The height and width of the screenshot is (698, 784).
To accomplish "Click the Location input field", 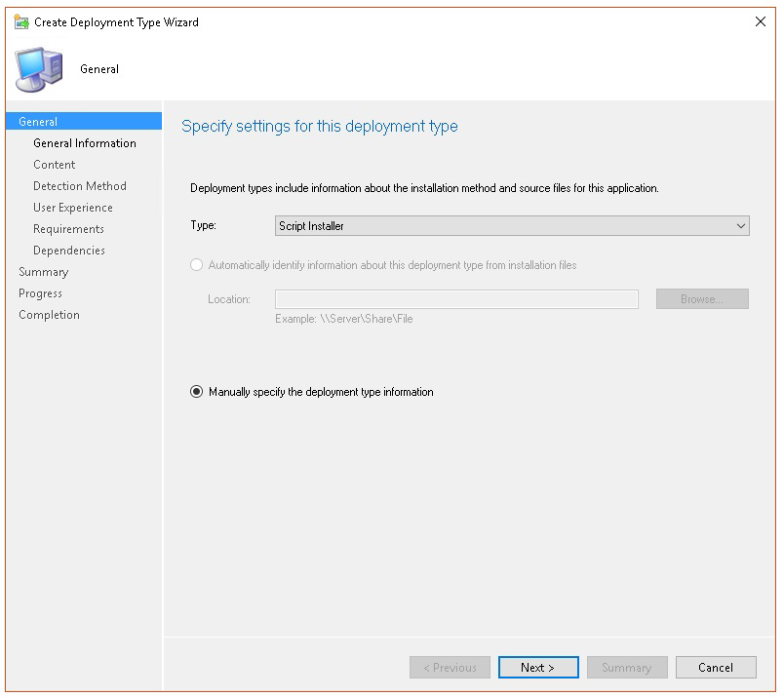I will tap(456, 299).
